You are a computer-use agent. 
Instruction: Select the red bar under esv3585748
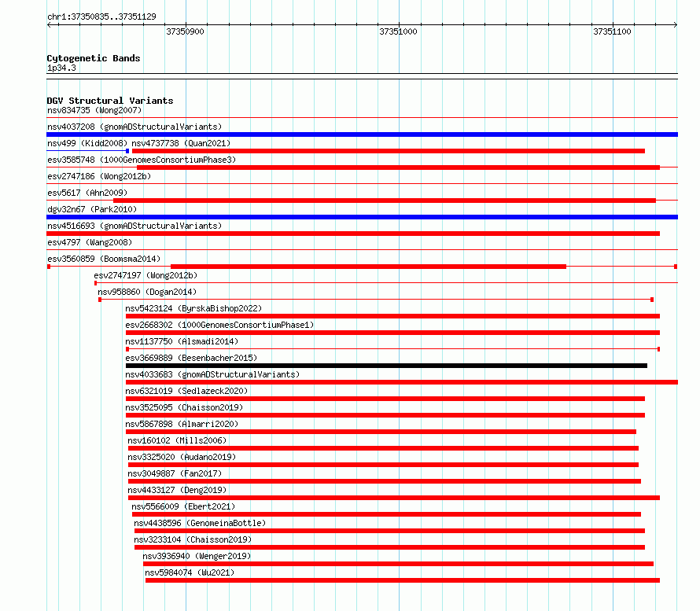pos(398,167)
